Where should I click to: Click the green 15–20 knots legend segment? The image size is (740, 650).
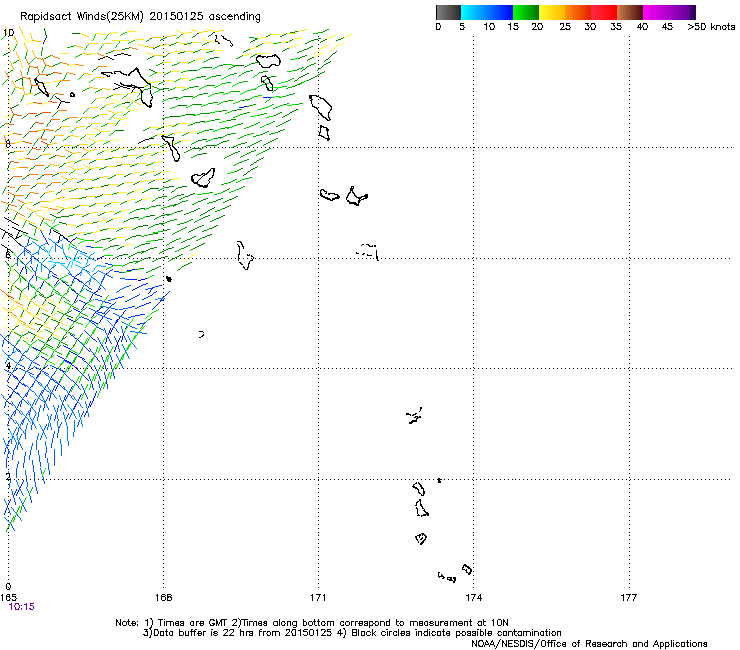point(526,12)
